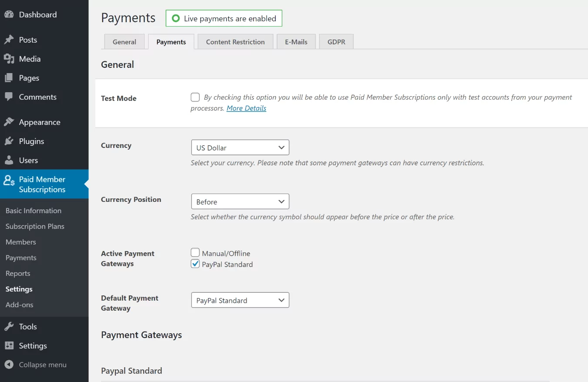
Task: Open Add-ons submenu item
Action: [20, 305]
